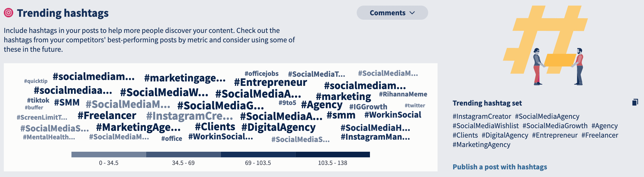Screen dimensions: 644x177
Task: Click the #Clients hashtag
Action: point(215,126)
